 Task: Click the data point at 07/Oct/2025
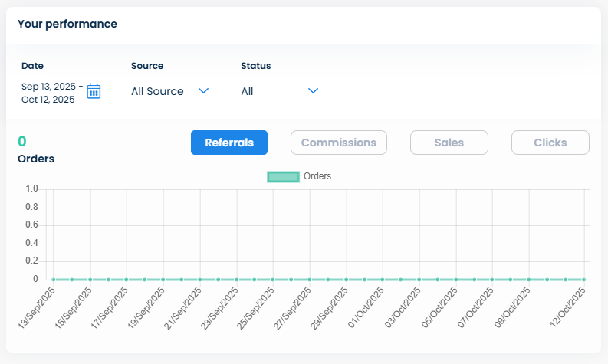tap(493, 280)
